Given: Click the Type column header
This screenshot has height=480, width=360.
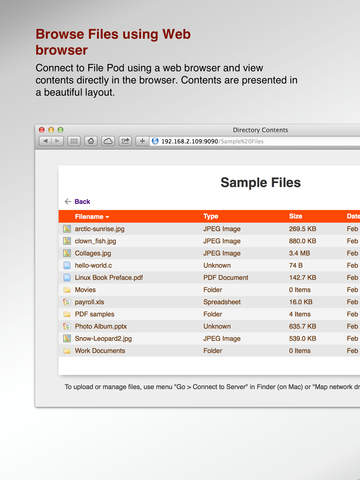Looking at the screenshot, I should tap(211, 217).
